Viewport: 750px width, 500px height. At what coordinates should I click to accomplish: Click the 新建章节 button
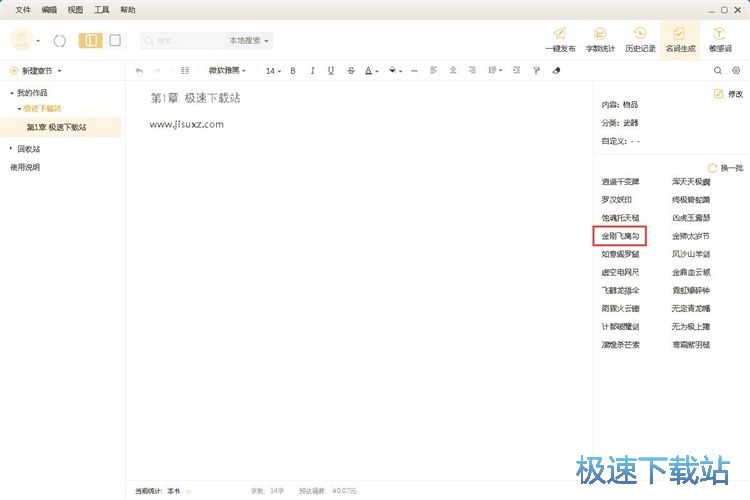tap(31, 71)
